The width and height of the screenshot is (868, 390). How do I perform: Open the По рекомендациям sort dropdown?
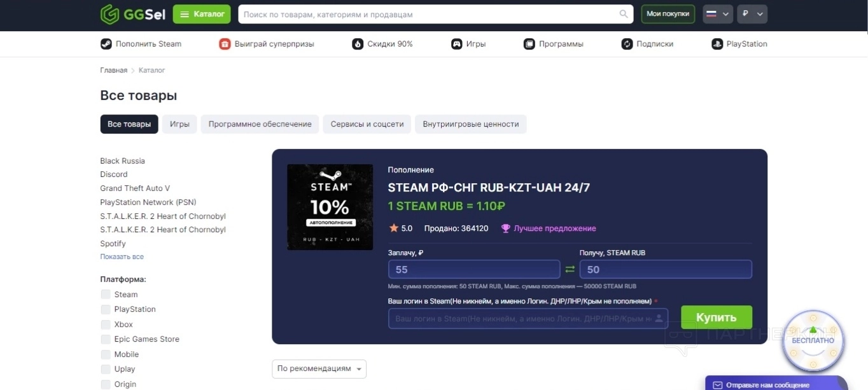click(319, 368)
